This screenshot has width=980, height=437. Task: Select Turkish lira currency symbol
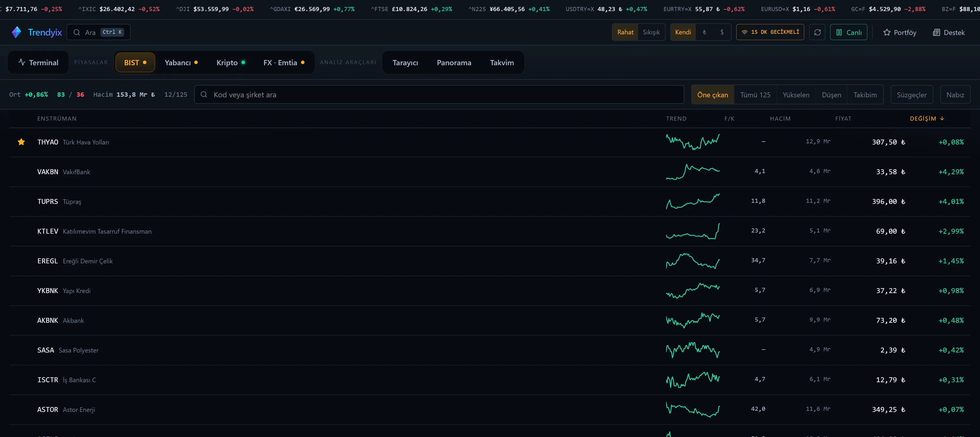point(705,32)
